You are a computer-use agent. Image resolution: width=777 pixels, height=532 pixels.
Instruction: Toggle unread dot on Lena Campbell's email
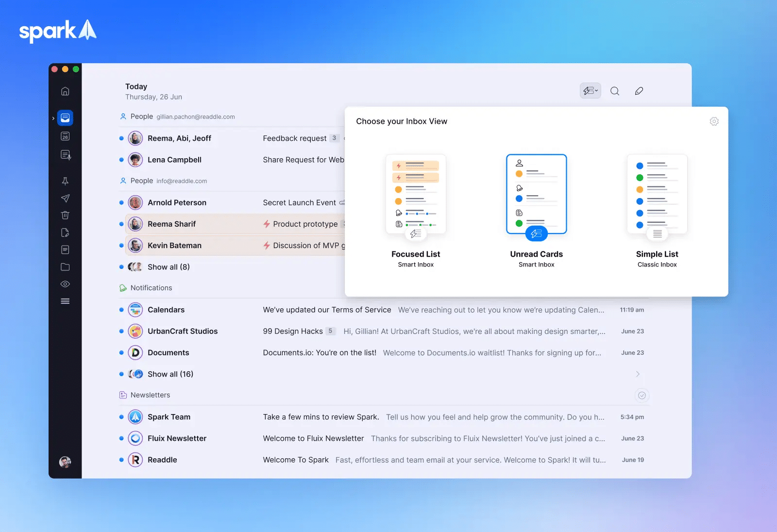pos(121,160)
